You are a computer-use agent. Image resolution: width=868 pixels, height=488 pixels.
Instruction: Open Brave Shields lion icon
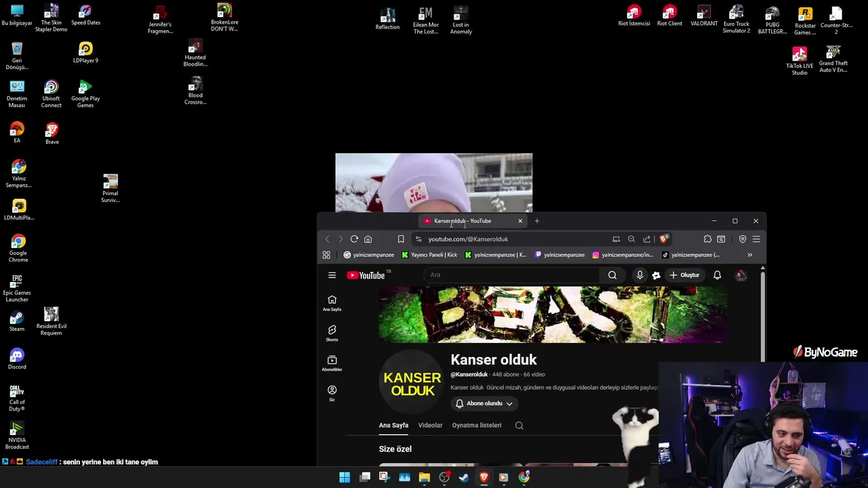pyautogui.click(x=664, y=239)
